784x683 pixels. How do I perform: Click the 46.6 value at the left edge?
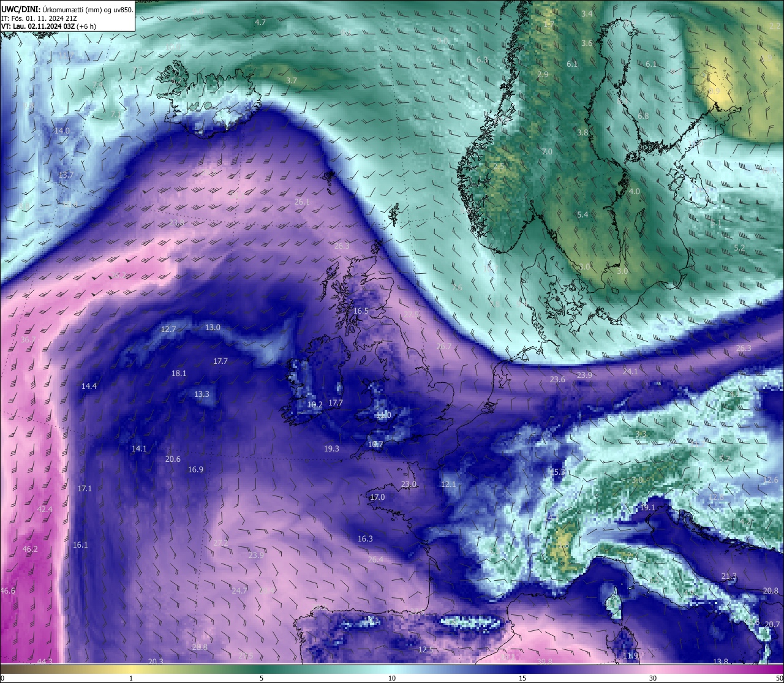[8, 591]
